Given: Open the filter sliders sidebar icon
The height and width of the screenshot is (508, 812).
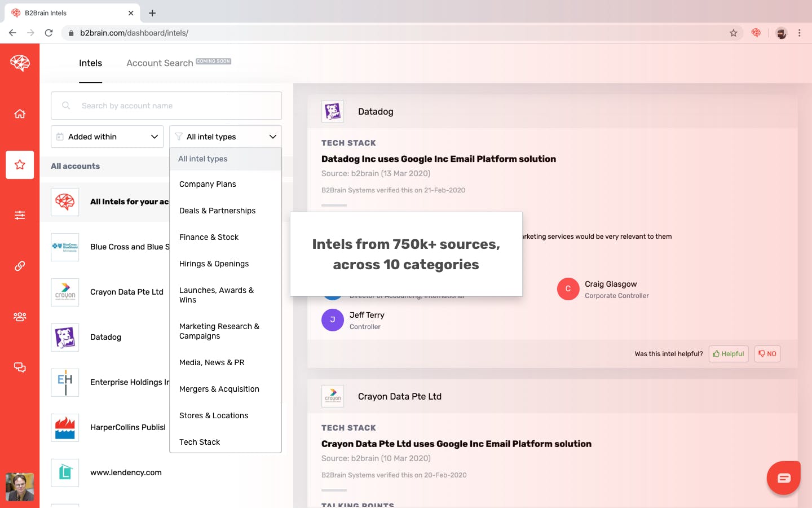Looking at the screenshot, I should pyautogui.click(x=20, y=215).
